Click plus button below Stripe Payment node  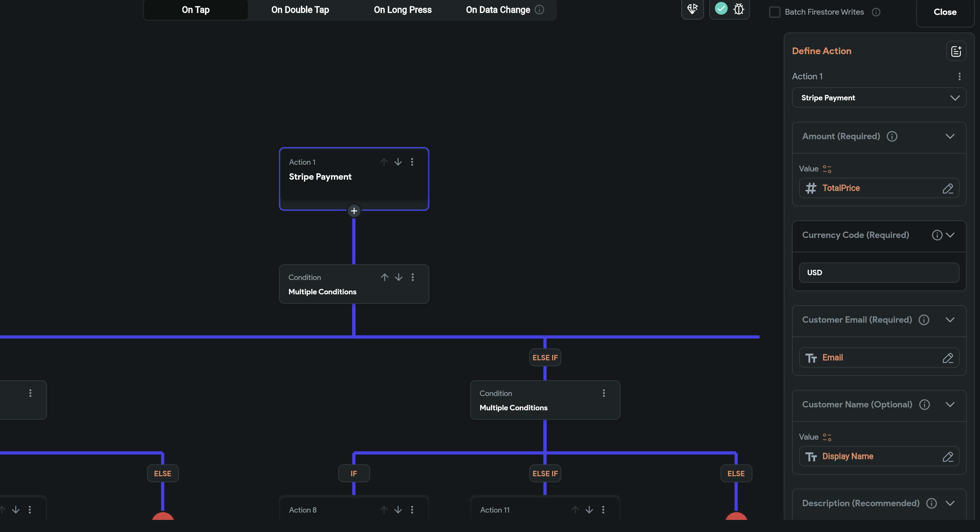coord(354,211)
